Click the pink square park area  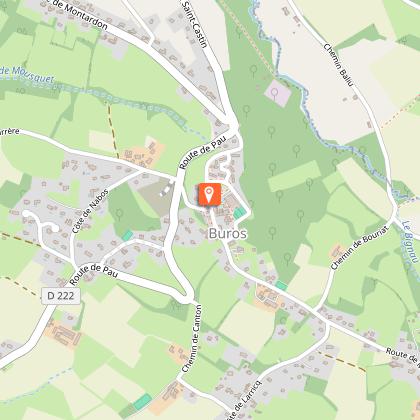[x=277, y=93]
